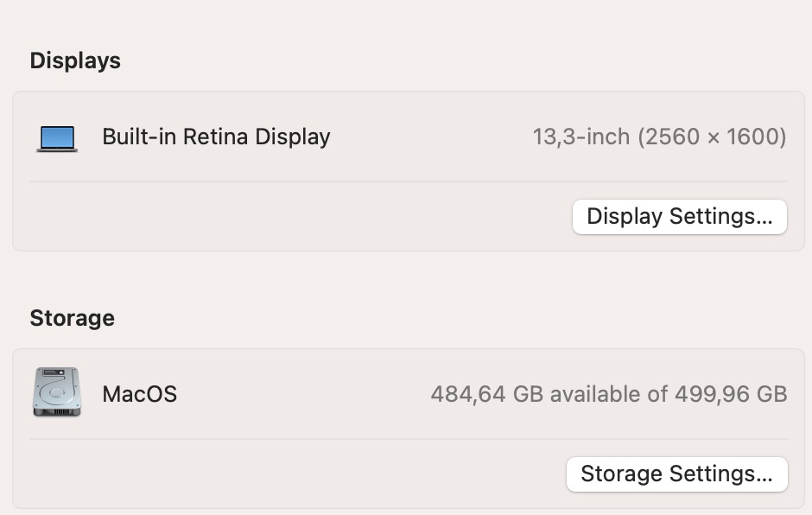Click the divider line under MacOS row

pyautogui.click(x=408, y=439)
